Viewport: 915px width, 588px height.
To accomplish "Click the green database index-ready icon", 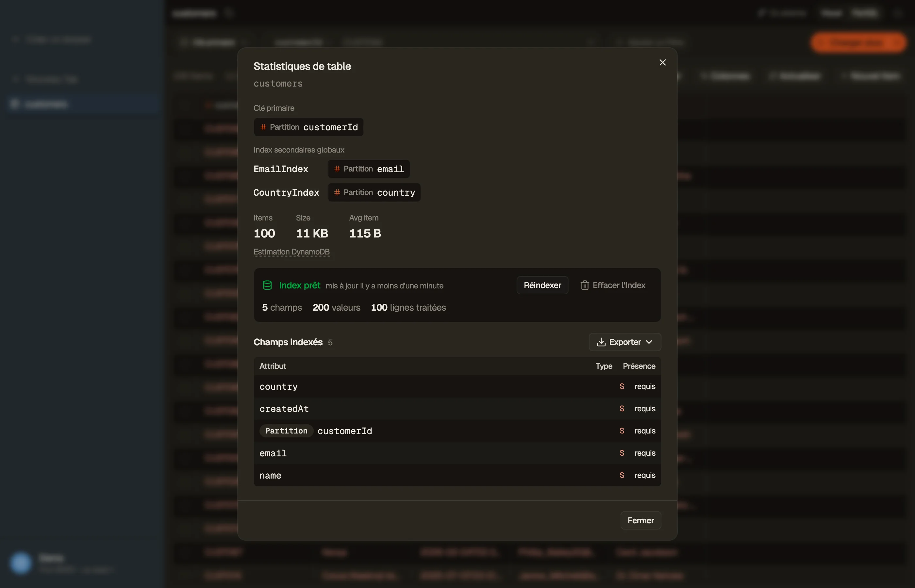I will (267, 285).
